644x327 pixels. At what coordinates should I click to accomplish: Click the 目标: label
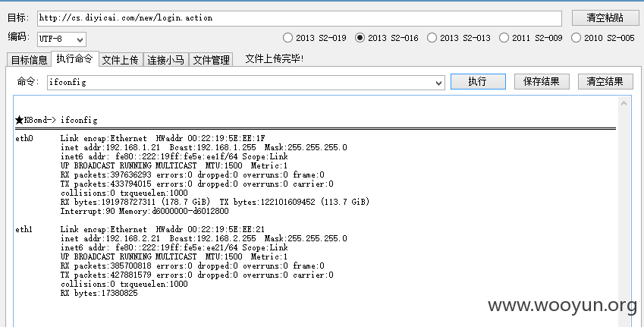tap(18, 17)
